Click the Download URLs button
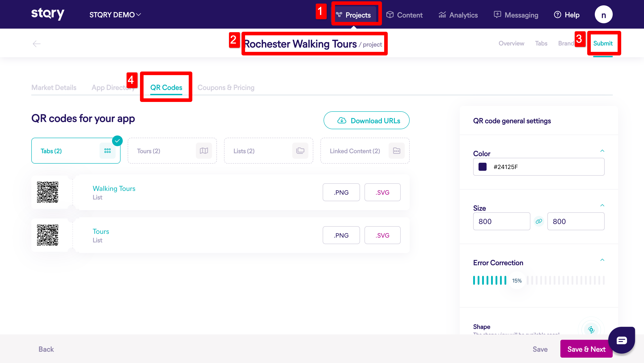644x363 pixels. pyautogui.click(x=366, y=120)
